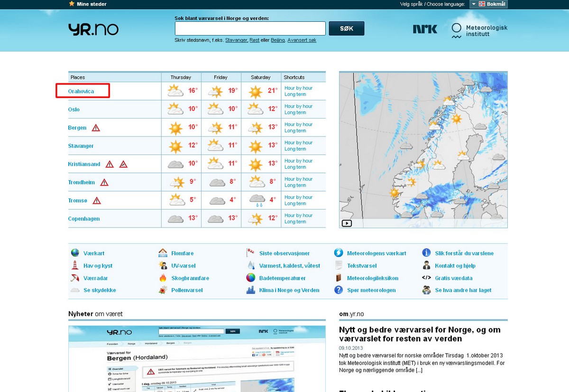Click the Bergen weather warning triangle
This screenshot has height=392, width=569.
tap(96, 128)
